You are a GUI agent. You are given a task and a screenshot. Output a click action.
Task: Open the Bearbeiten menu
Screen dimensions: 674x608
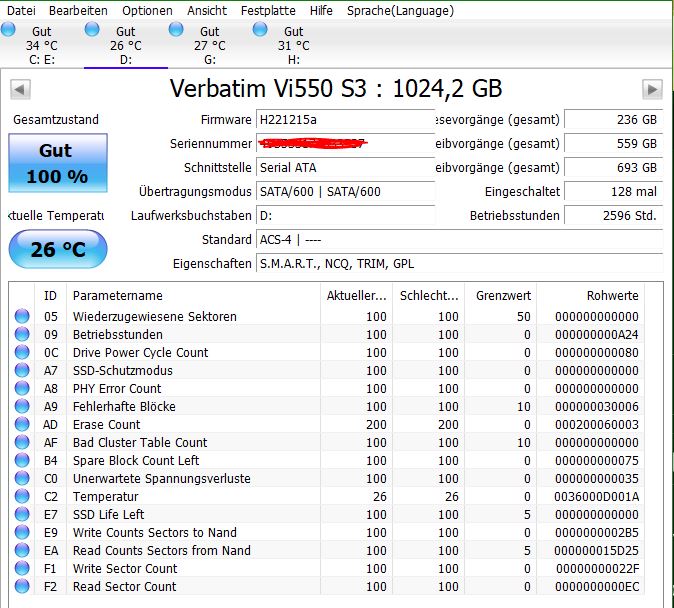78,10
